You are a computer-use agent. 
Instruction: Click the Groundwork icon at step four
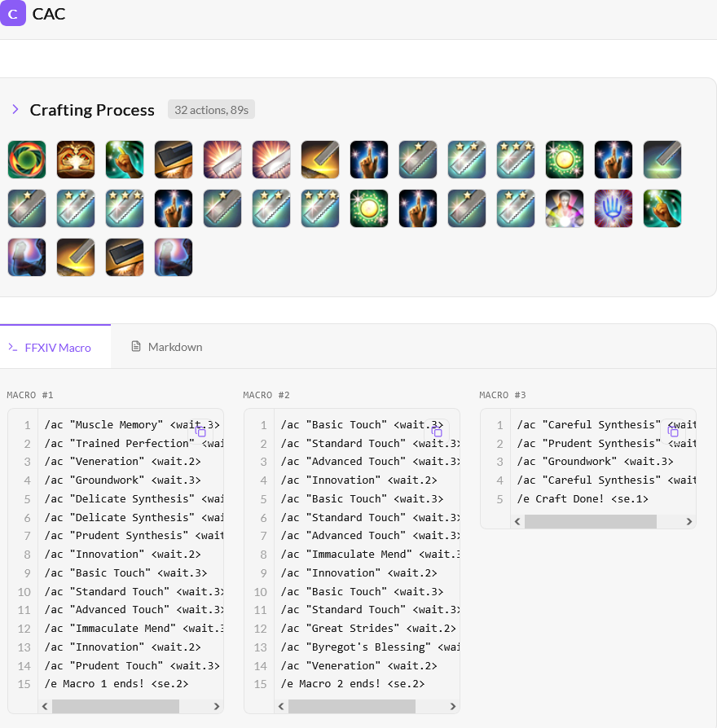[x=174, y=160]
